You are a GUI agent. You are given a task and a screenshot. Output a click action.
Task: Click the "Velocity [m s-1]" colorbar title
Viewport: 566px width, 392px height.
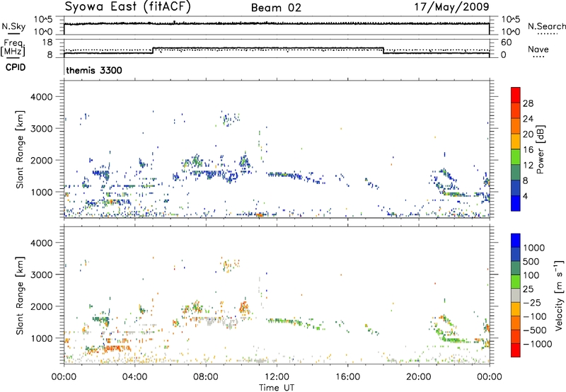click(x=559, y=295)
